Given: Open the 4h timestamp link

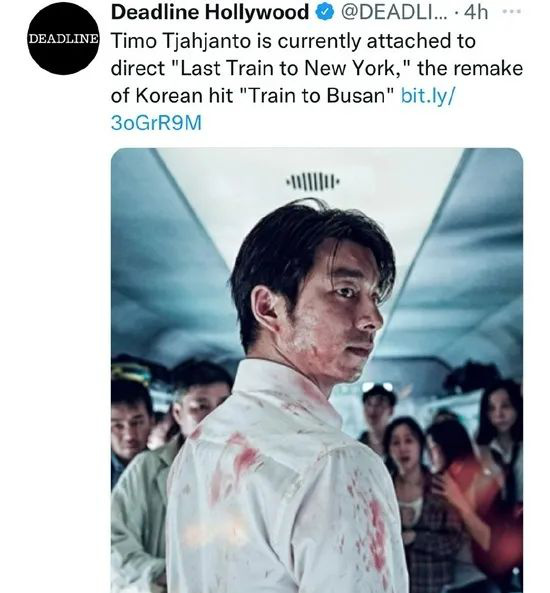Looking at the screenshot, I should (476, 12).
